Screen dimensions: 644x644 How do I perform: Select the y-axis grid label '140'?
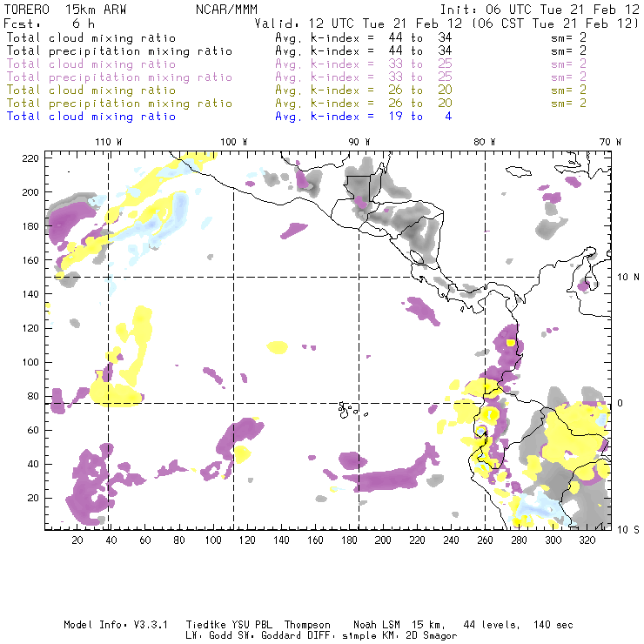point(30,294)
